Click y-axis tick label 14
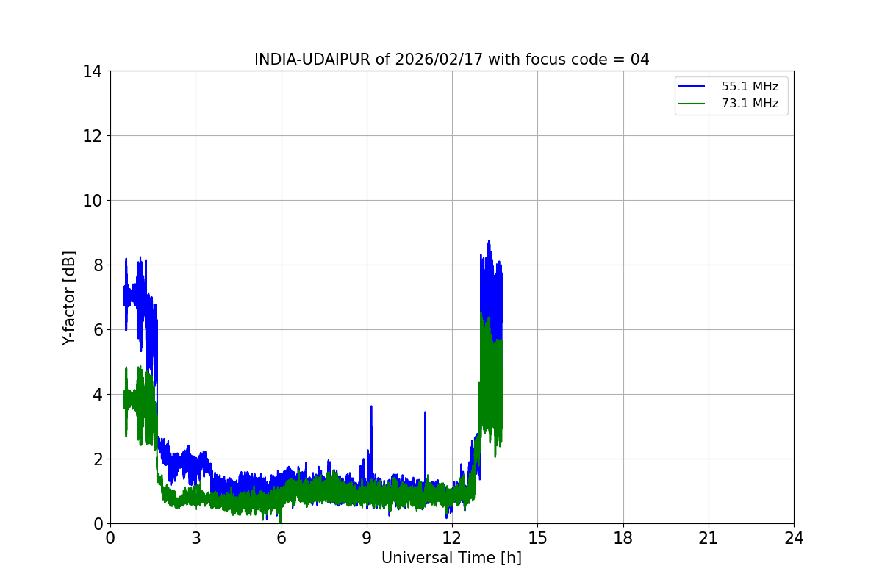This screenshot has width=882, height=588. 93,71
